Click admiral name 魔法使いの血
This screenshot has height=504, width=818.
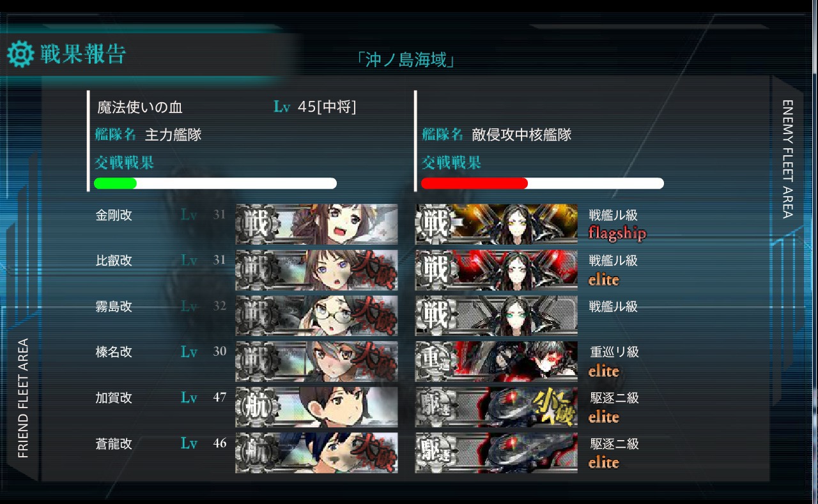[x=140, y=107]
